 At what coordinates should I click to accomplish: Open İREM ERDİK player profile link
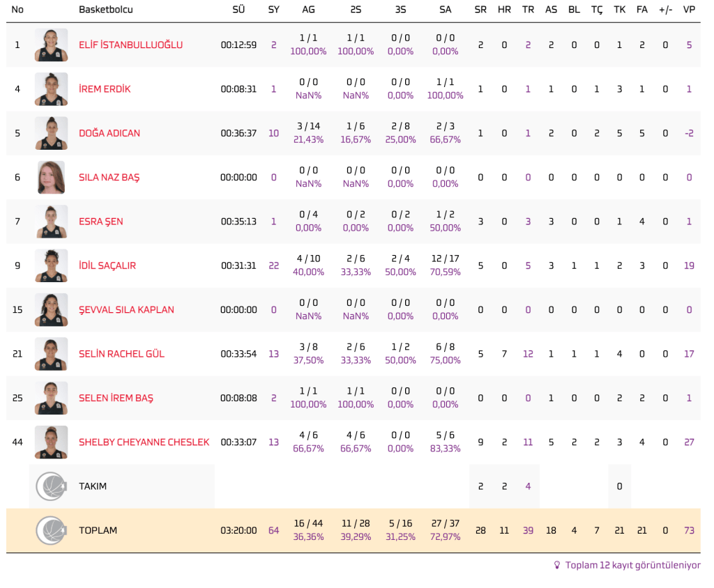click(105, 89)
